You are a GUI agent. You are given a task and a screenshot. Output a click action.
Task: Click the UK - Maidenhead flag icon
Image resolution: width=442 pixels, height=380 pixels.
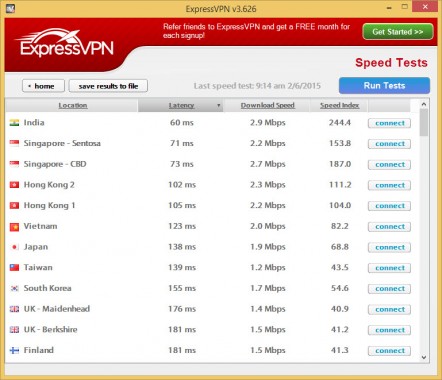(x=14, y=309)
